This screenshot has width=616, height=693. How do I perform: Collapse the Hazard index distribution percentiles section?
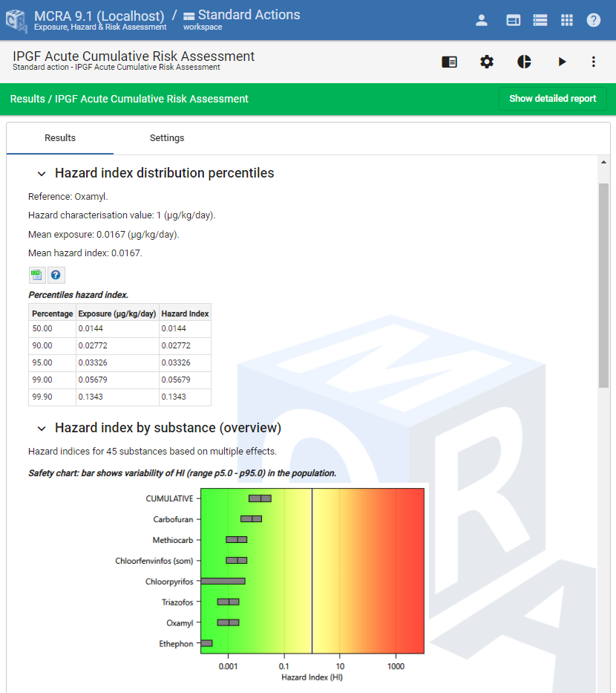(42, 173)
